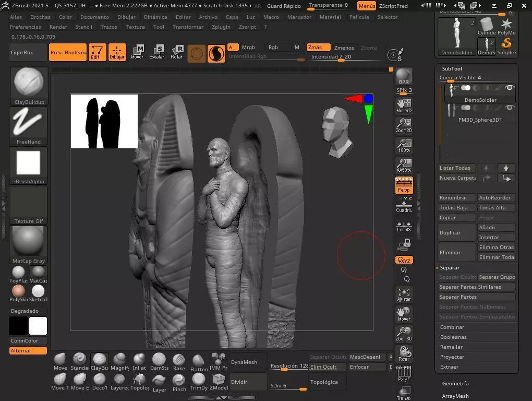Toggle visibility eye of DemoSoldier subtool
The height and width of the screenshot is (401, 532).
pos(509,88)
